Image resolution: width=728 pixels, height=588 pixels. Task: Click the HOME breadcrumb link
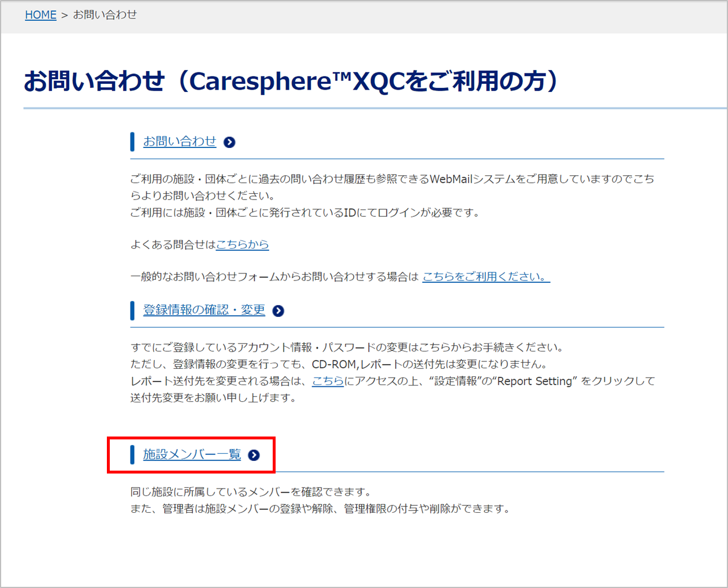[40, 15]
